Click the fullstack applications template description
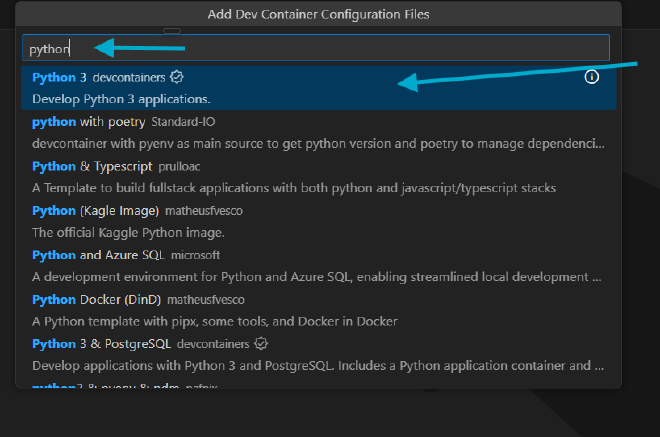This screenshot has width=660, height=437. tap(294, 188)
